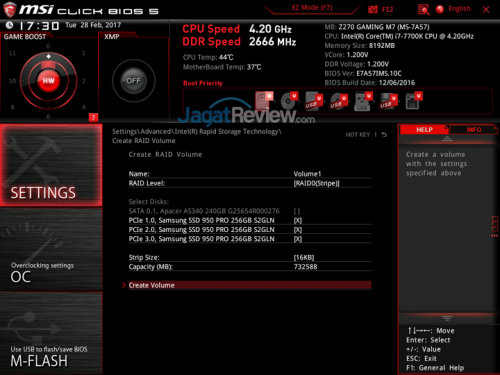Change language from English
The image size is (500, 375).
[x=459, y=9]
